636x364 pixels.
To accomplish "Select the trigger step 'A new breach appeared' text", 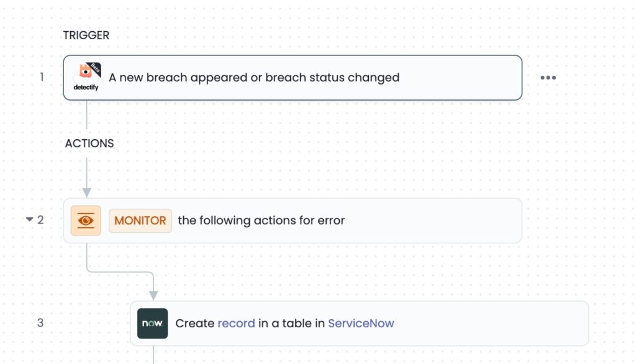I will 254,78.
